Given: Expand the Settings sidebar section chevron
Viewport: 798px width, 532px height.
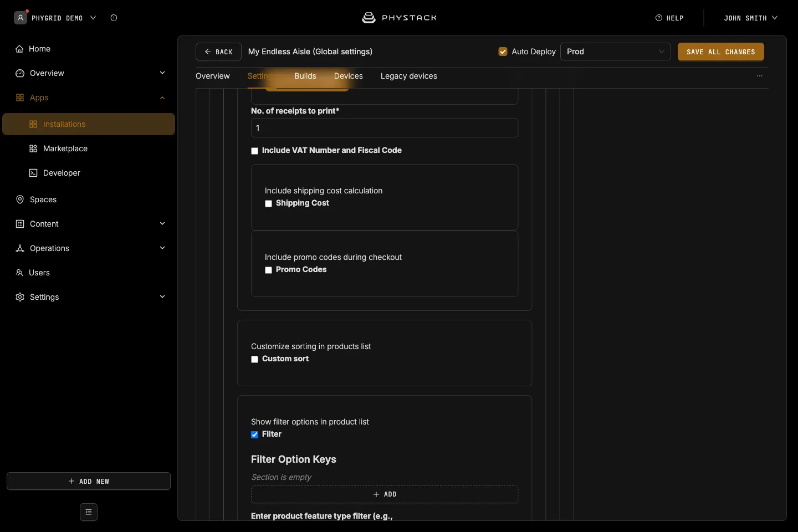Looking at the screenshot, I should (162, 297).
